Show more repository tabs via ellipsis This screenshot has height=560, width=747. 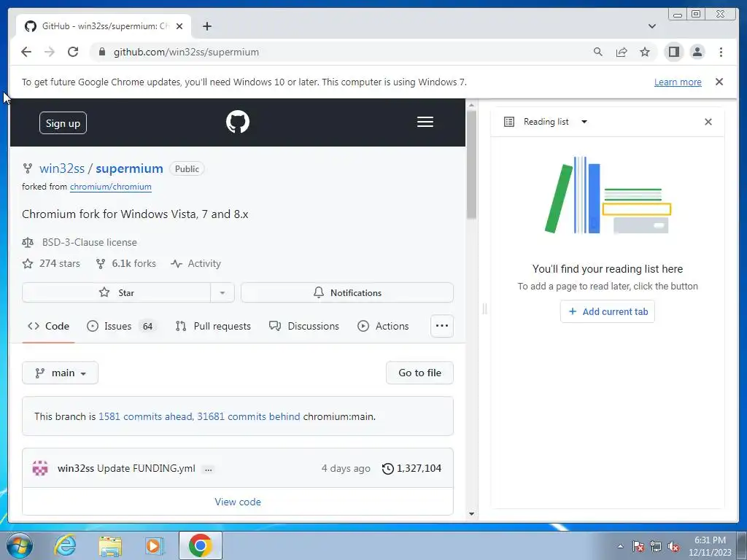click(441, 326)
